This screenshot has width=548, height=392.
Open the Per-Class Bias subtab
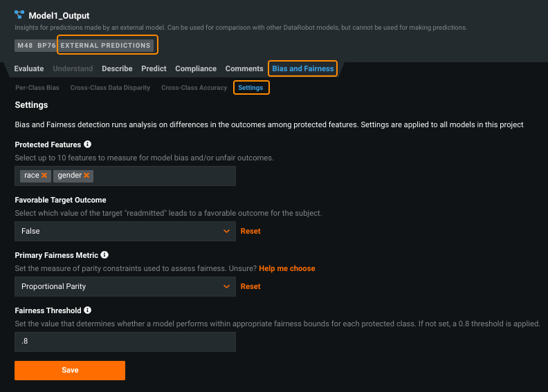[37, 88]
